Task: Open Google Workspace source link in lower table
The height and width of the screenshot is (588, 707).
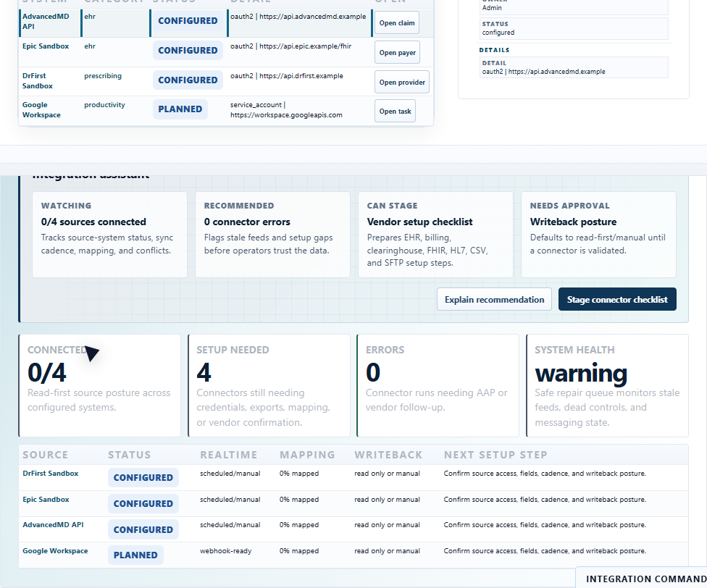Action: [x=56, y=551]
